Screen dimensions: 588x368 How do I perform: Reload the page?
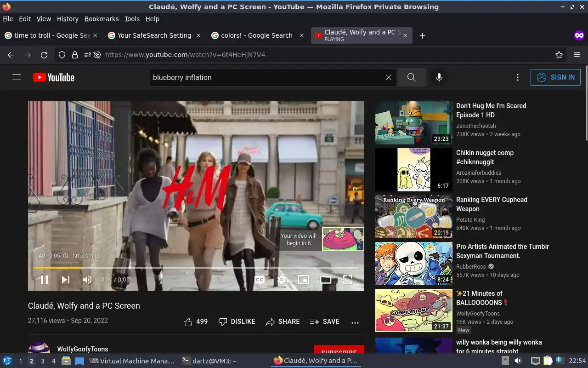coord(44,55)
